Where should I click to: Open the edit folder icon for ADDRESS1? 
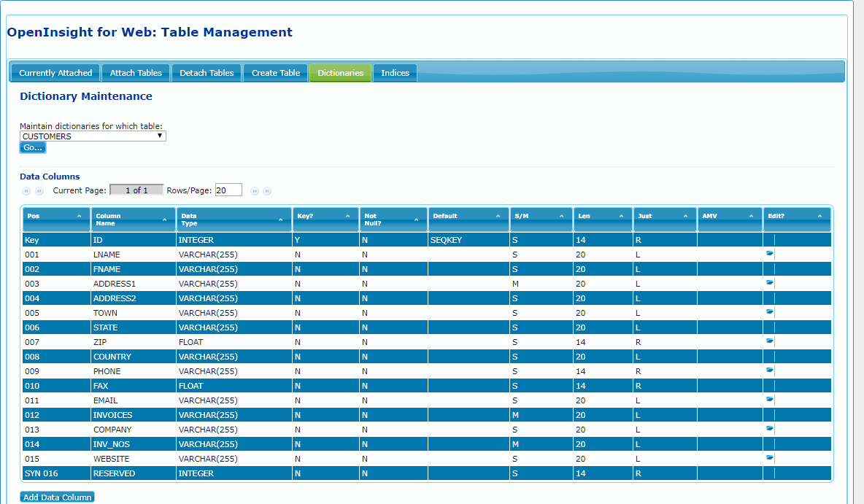point(770,282)
